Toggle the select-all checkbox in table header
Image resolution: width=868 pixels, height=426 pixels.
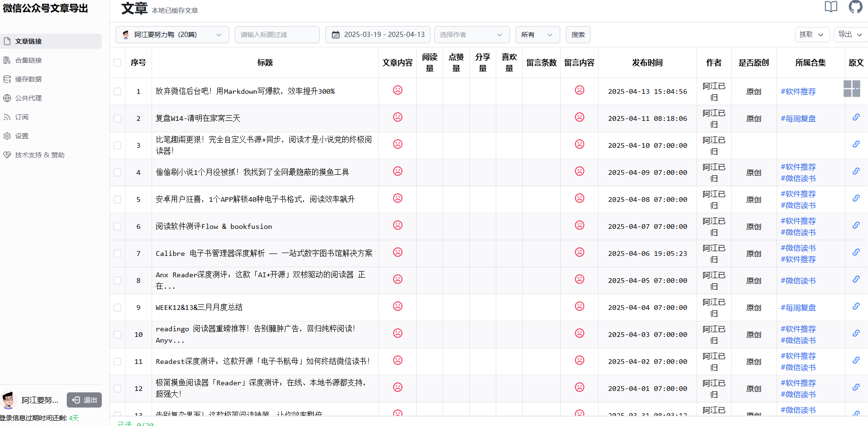coord(117,63)
